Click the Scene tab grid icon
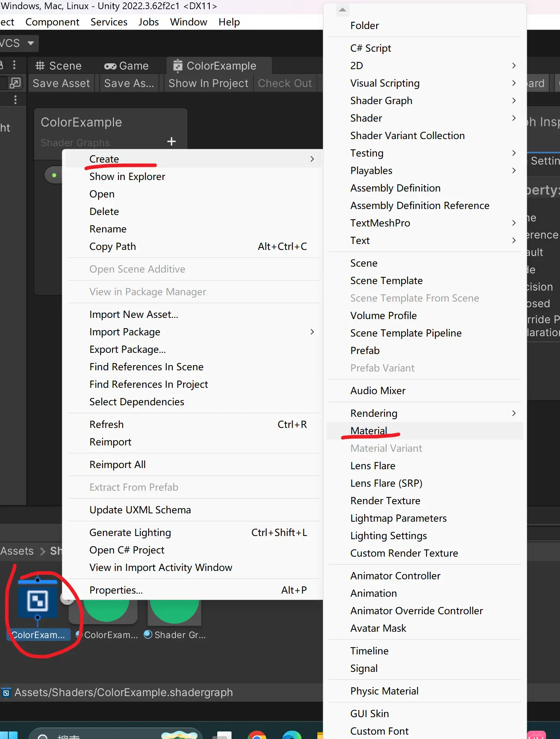Viewport: 560px width, 739px height. pos(40,66)
